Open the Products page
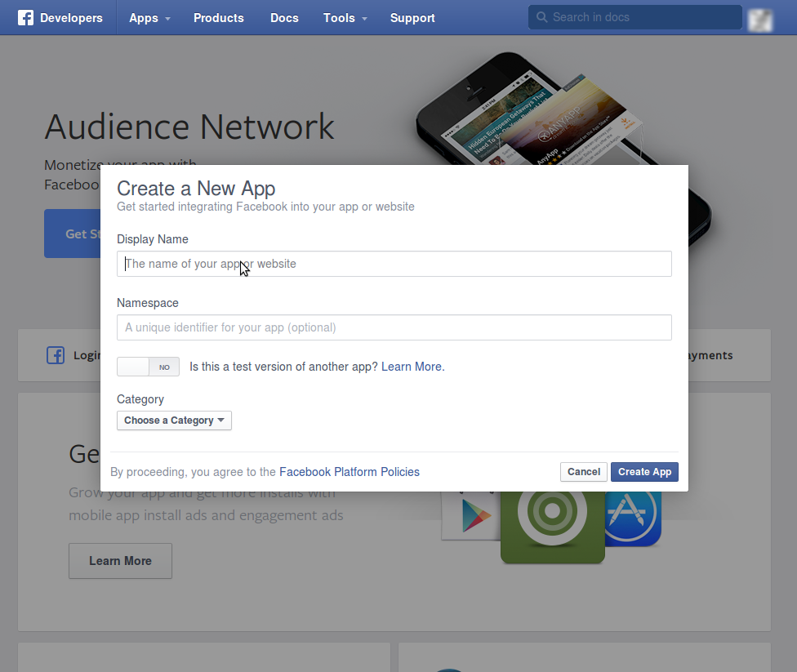Viewport: 797px width, 672px height. (219, 18)
